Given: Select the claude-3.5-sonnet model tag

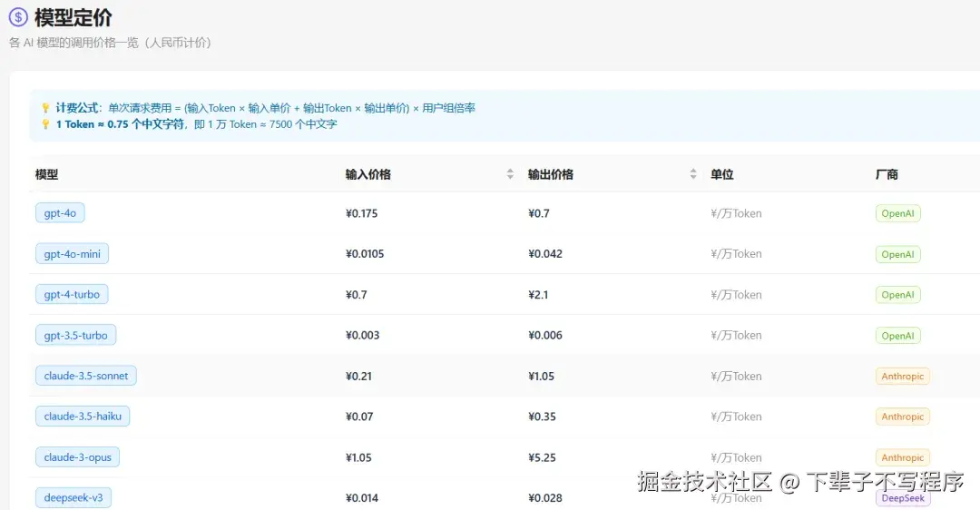Looking at the screenshot, I should pos(85,376).
